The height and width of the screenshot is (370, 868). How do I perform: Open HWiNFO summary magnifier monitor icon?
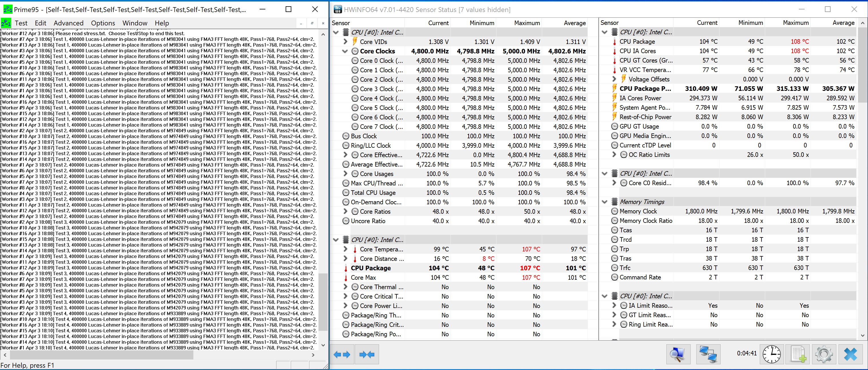pos(678,354)
